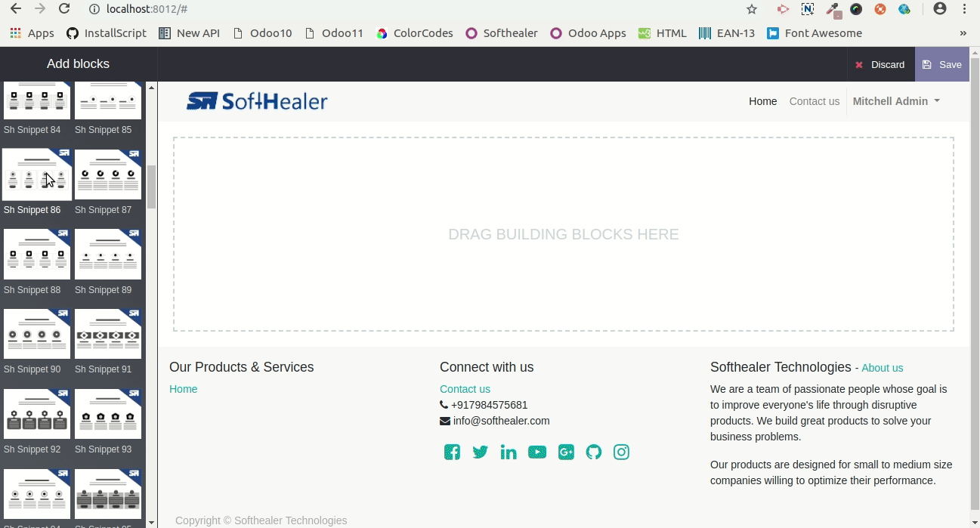This screenshot has height=528, width=980.
Task: Open the Instagram social icon in footer
Action: [x=621, y=452]
